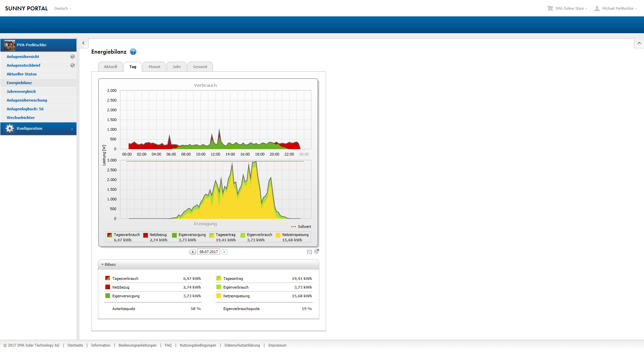Toggle Netzbezug red legend swatch
Viewport: 644px width, 362px height.
pos(146,235)
